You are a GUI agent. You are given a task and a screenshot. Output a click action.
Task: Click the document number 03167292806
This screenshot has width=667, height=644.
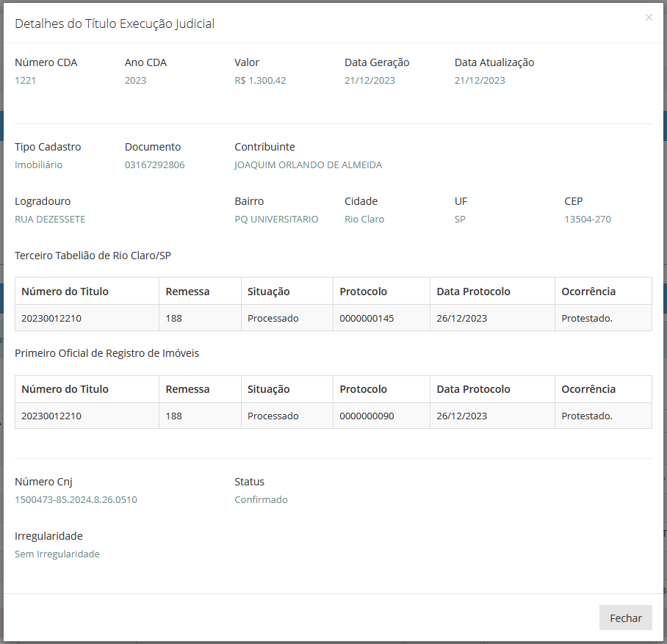(x=154, y=165)
